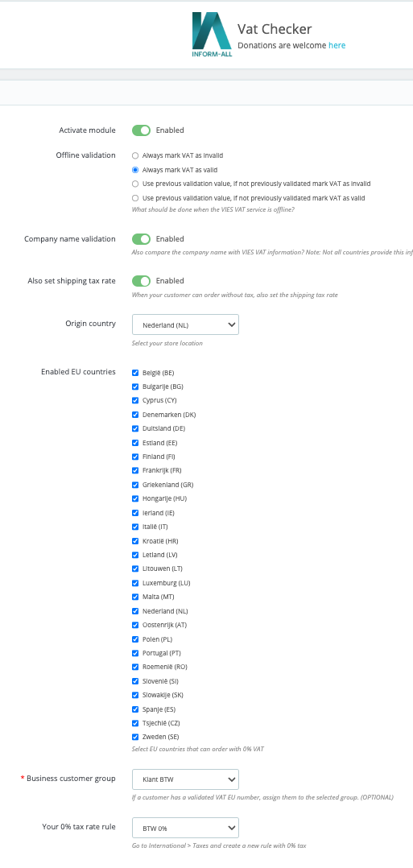Toggle 'Also set shipping tax rate' switch
413x868 pixels.
point(141,281)
